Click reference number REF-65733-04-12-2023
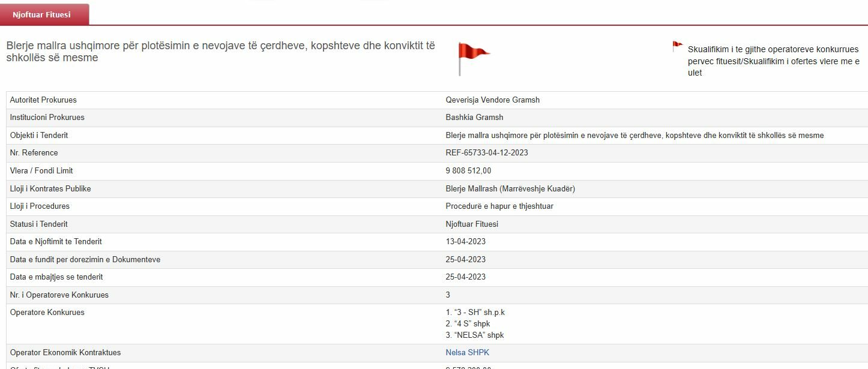Screen dimensions: 868x369 [x=487, y=152]
